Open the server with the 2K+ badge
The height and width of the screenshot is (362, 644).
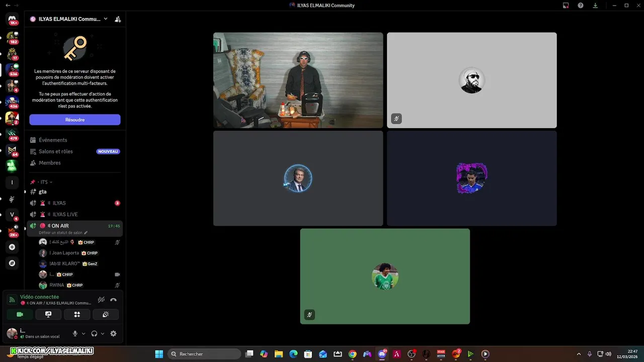click(x=12, y=231)
